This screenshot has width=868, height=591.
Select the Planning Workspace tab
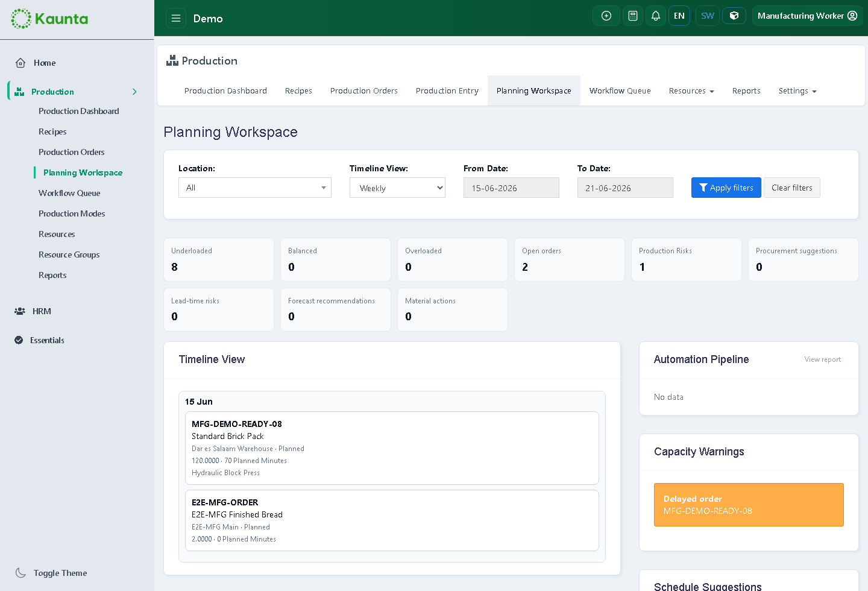point(534,91)
